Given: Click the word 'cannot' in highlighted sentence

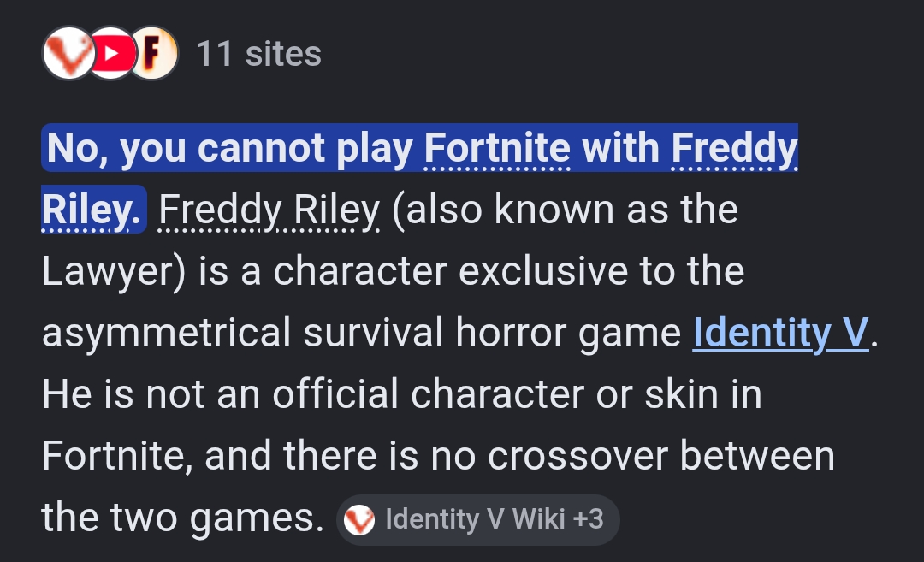Looking at the screenshot, I should click(261, 147).
